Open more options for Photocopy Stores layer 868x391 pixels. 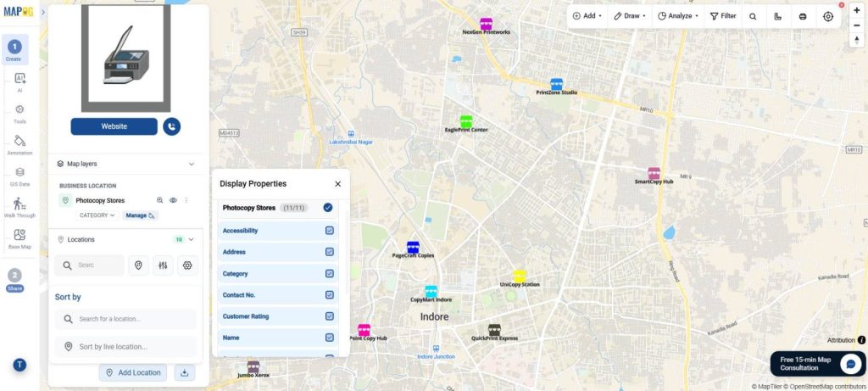186,200
